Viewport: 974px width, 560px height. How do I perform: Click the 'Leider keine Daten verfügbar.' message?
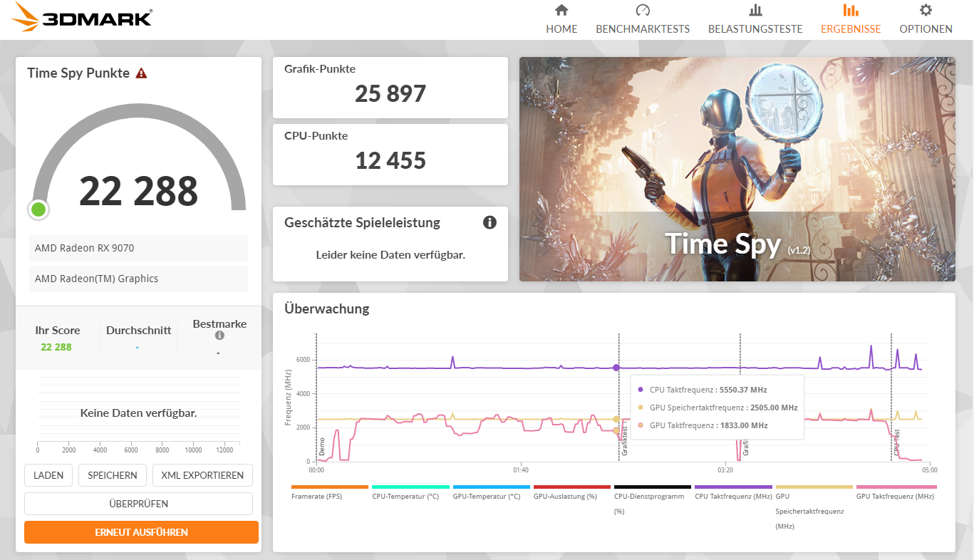tap(390, 254)
